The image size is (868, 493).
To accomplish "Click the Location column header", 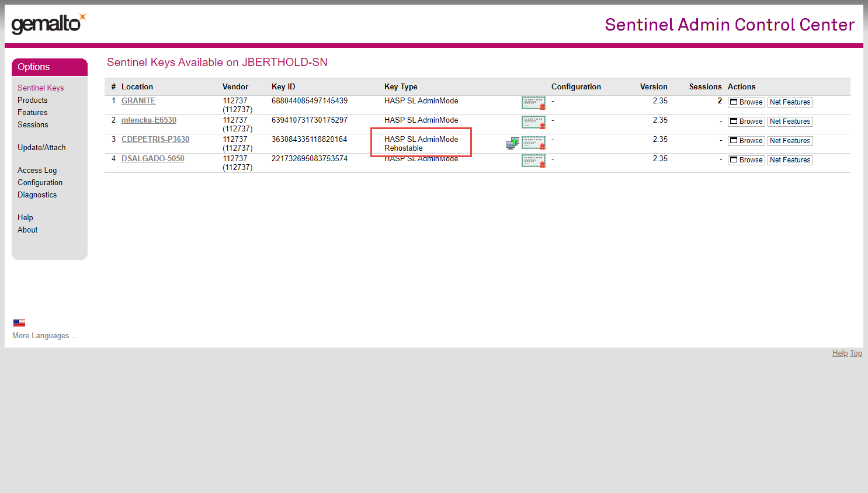I will pos(137,86).
